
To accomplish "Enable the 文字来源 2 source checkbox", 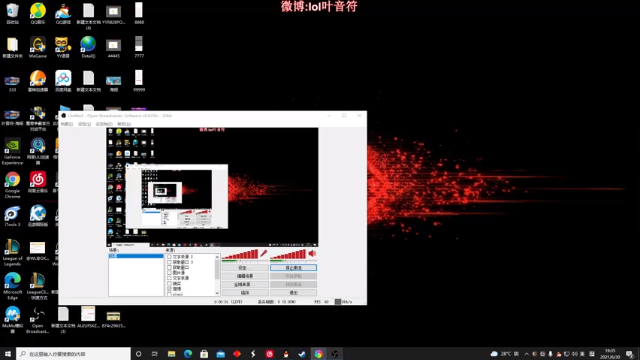I will pos(169,257).
